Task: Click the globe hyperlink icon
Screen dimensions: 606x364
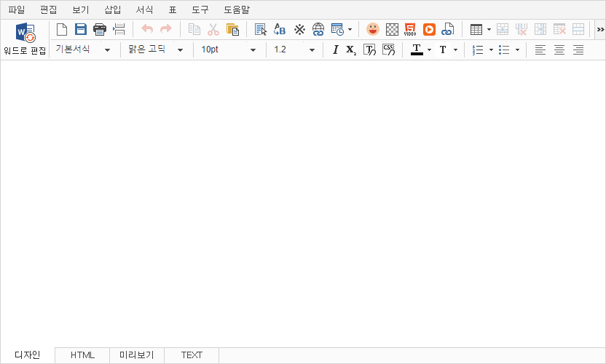Action: click(318, 29)
